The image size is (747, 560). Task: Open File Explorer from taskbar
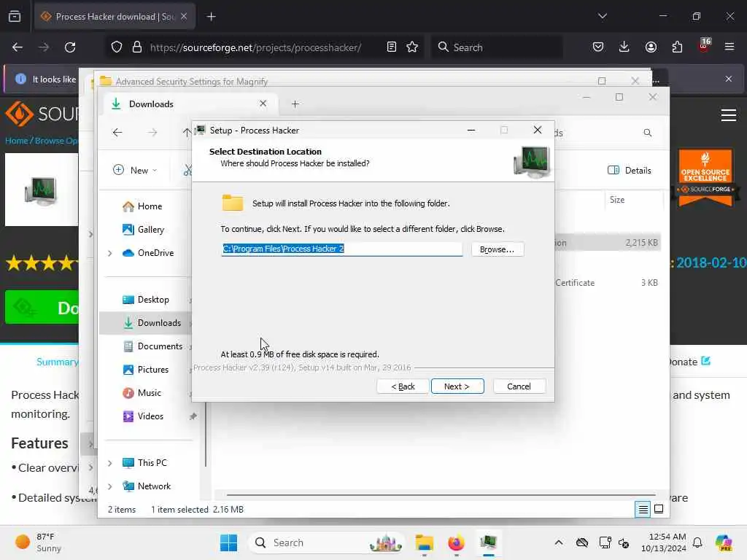click(x=424, y=542)
